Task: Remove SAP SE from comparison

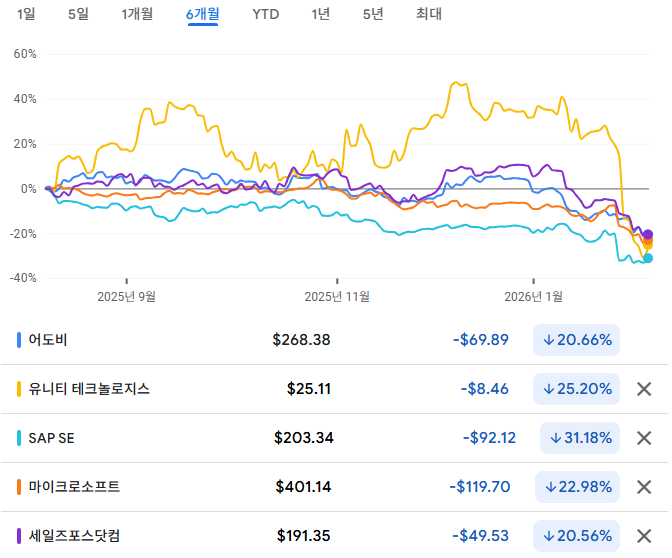Action: pos(644,438)
